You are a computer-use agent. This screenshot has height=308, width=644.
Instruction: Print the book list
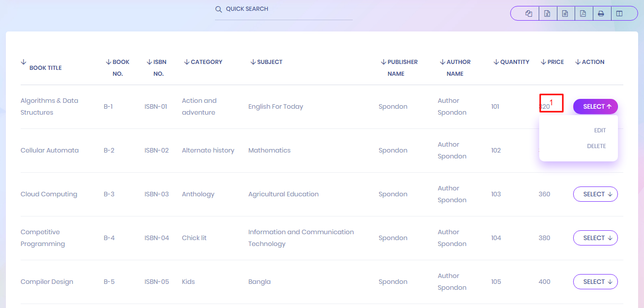point(601,14)
